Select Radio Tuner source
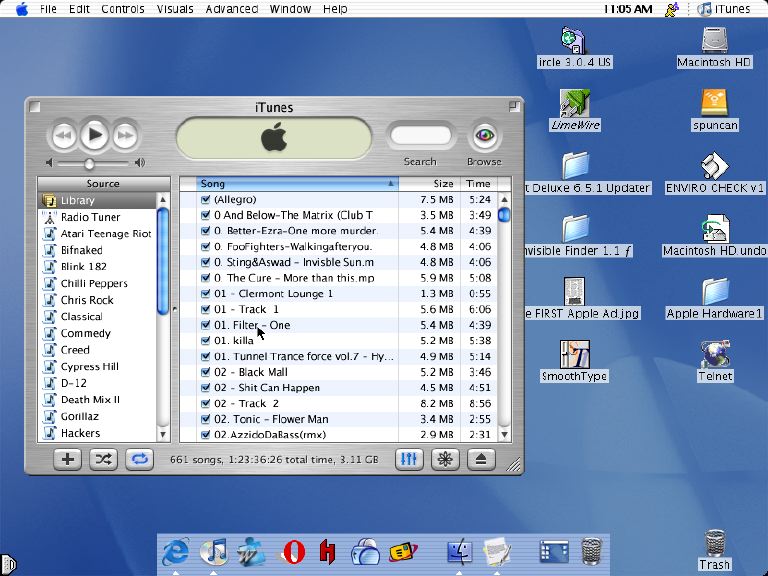Image resolution: width=768 pixels, height=576 pixels. coord(97,217)
